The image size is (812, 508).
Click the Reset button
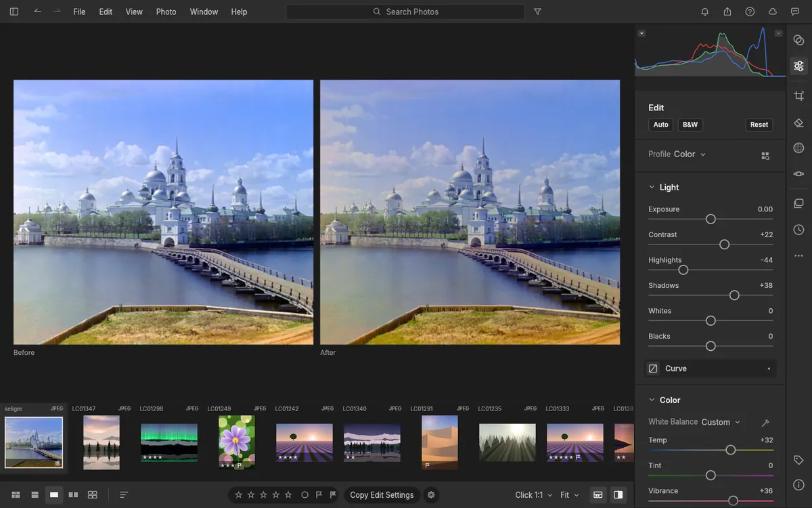[759, 125]
